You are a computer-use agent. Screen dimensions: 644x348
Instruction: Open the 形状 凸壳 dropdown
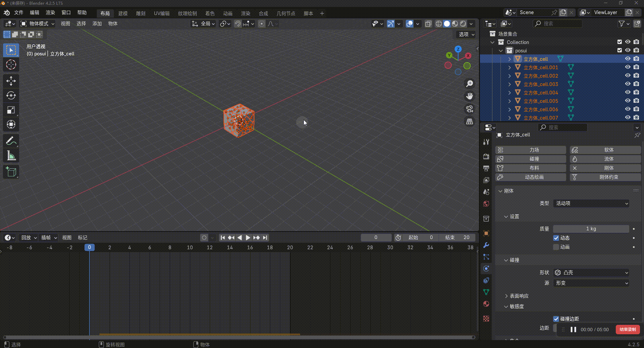tap(591, 272)
